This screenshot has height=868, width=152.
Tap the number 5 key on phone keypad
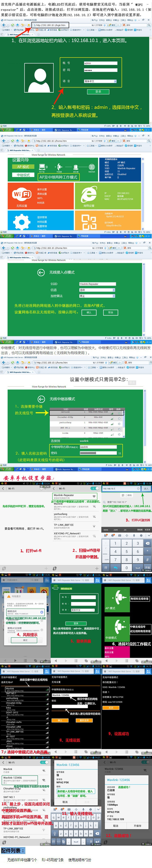[x=127, y=552]
